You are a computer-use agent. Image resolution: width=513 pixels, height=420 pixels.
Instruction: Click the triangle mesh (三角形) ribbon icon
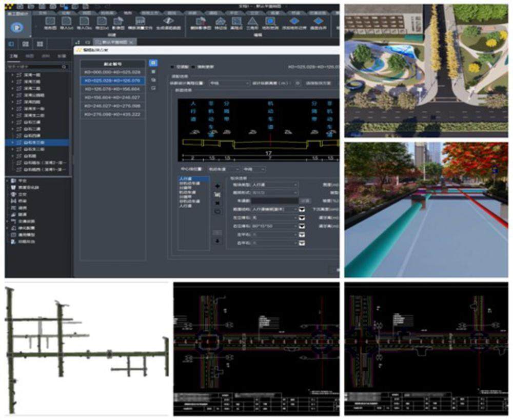tap(252, 22)
